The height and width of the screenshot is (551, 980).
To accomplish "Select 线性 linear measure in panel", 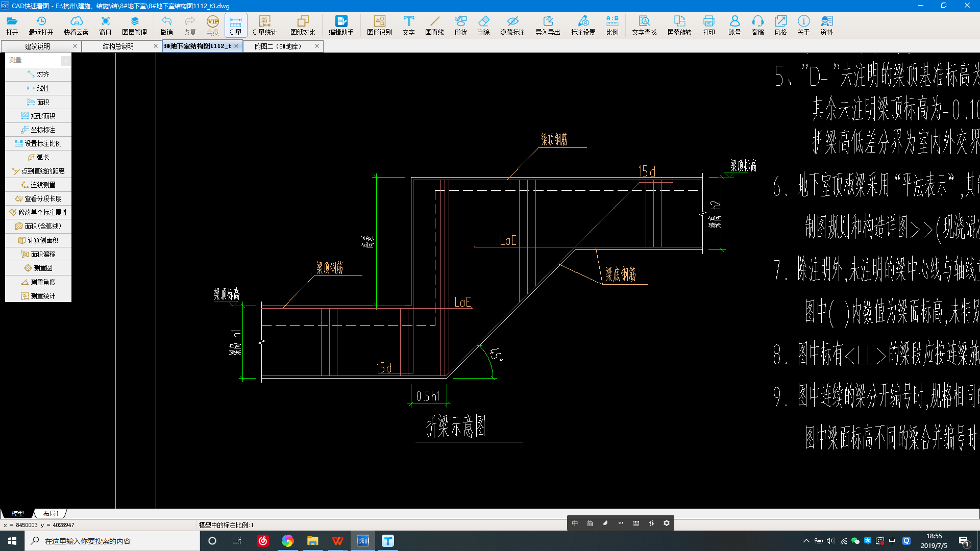I will pyautogui.click(x=38, y=88).
